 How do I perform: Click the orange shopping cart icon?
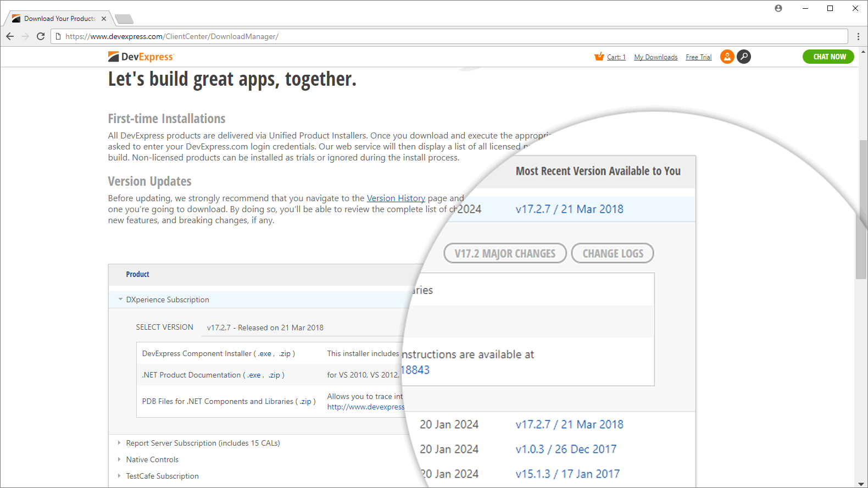tap(599, 56)
